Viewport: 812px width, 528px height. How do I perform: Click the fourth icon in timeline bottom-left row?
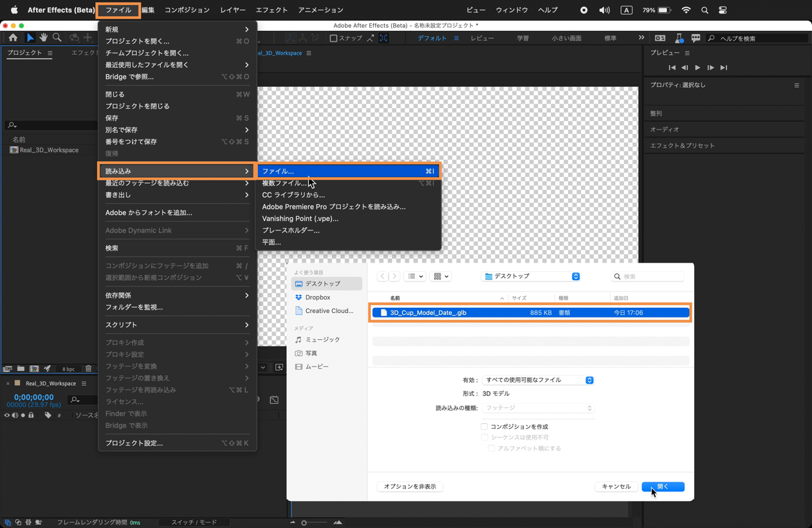tap(39, 522)
